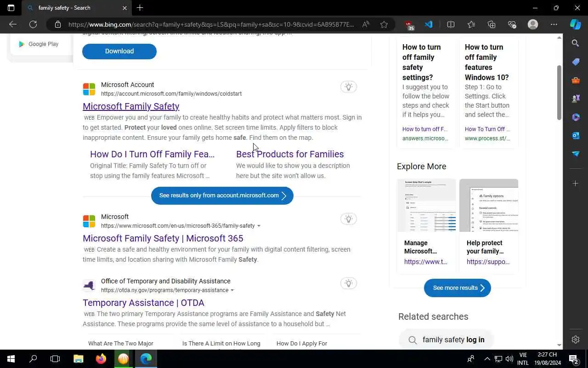Open sidebar Microsoft 365 icon
This screenshot has width=588, height=368.
pyautogui.click(x=576, y=117)
